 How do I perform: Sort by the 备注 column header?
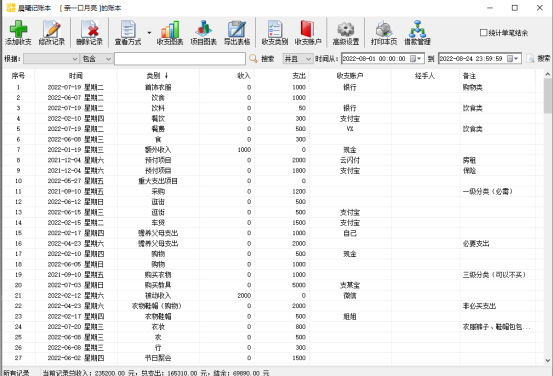(497, 76)
